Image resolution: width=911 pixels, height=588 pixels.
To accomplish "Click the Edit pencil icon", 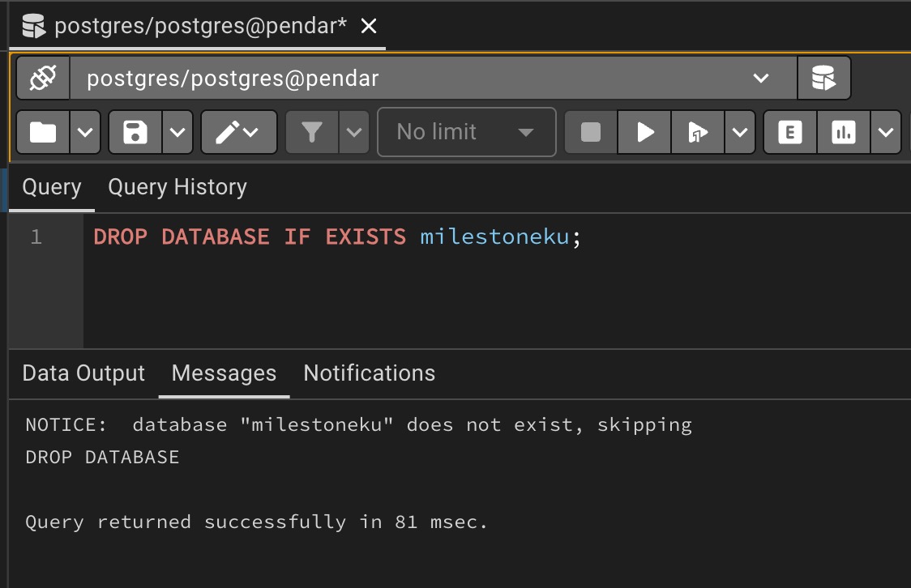I will [238, 132].
